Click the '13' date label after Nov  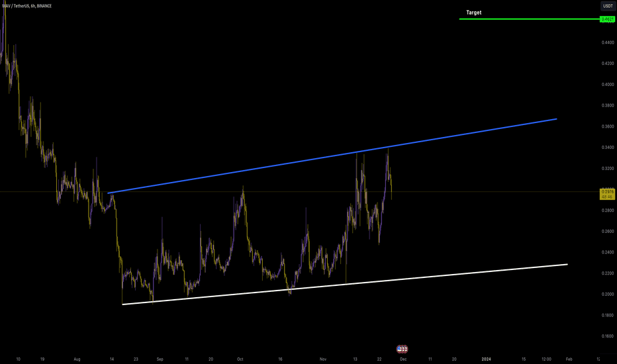tap(355, 359)
